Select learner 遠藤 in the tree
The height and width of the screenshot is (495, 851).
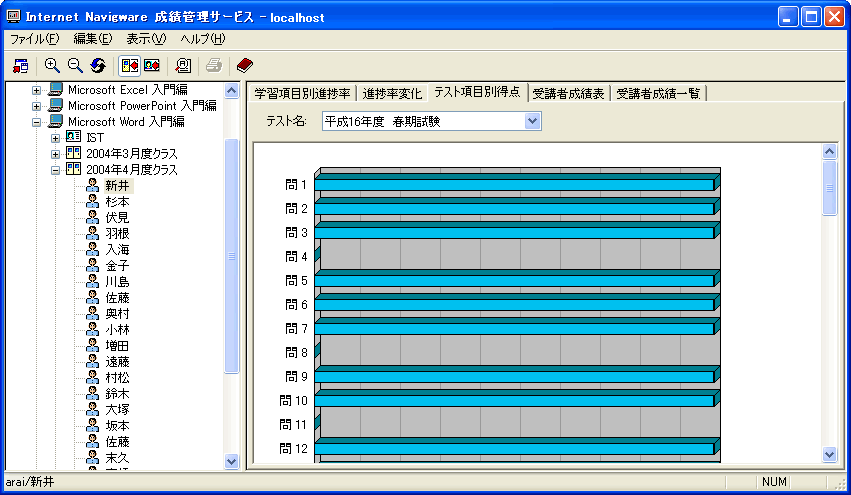117,361
